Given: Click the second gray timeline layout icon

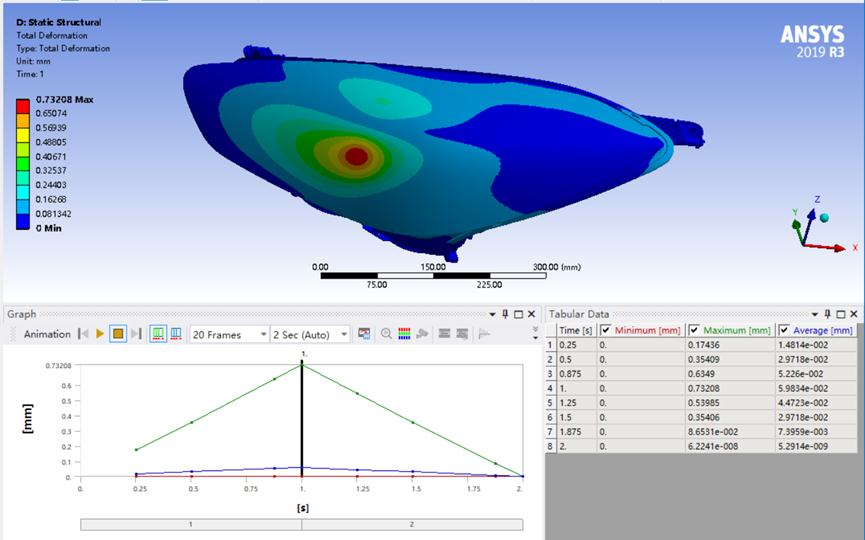Looking at the screenshot, I should 462,334.
